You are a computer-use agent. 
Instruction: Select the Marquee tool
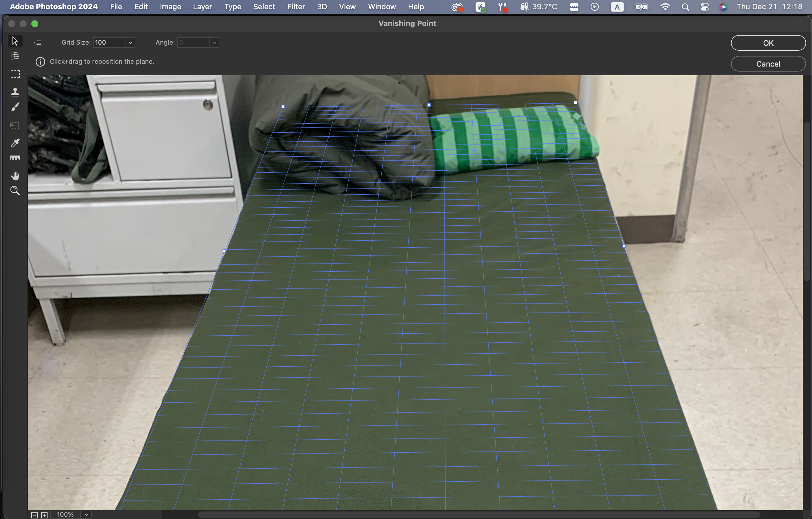15,74
